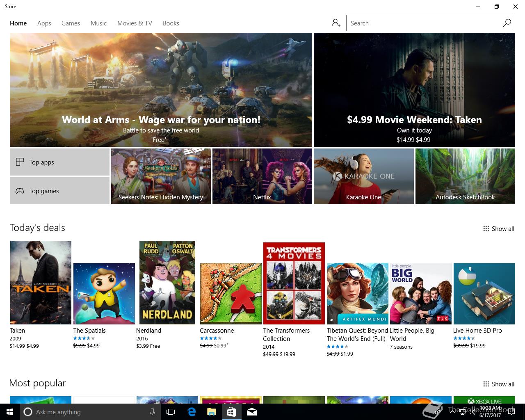Open the Games tab

point(71,23)
